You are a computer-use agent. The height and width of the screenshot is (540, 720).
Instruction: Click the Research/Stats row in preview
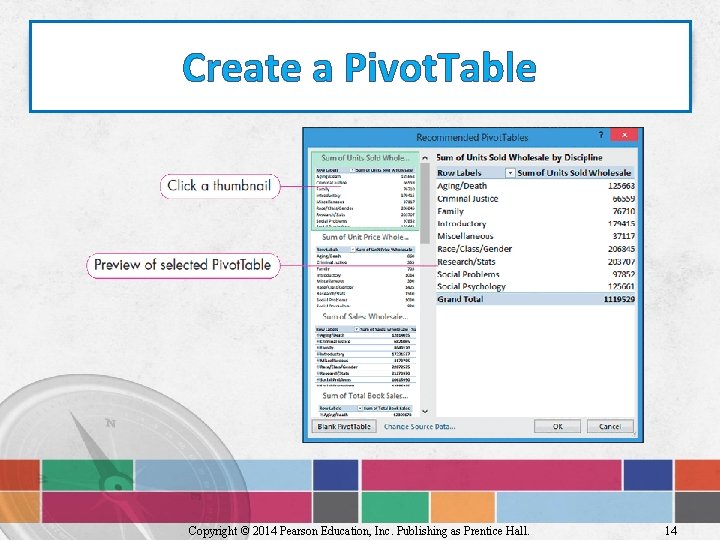pyautogui.click(x=535, y=262)
